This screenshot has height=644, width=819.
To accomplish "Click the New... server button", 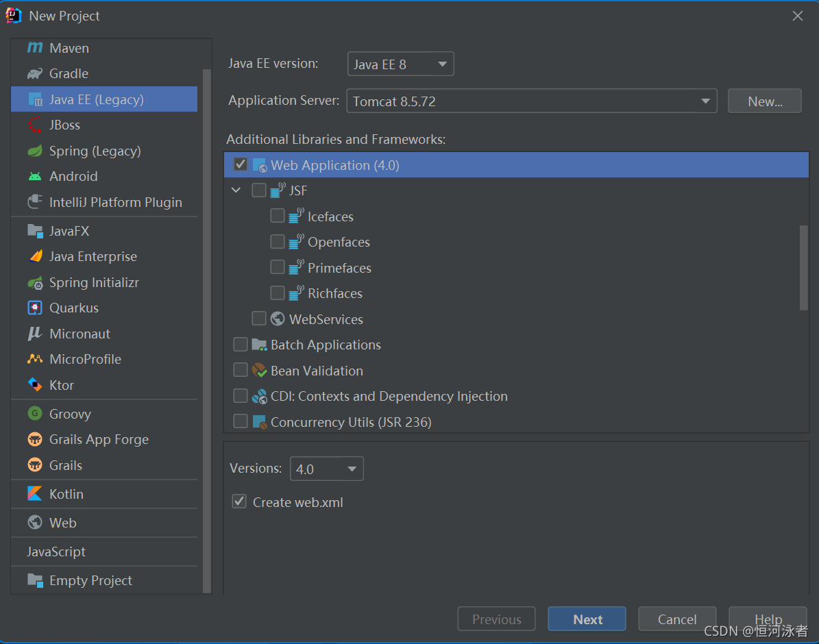I will [765, 101].
